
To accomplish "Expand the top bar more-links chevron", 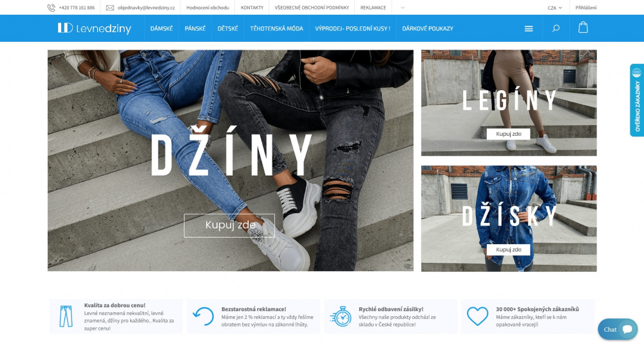I will (402, 8).
